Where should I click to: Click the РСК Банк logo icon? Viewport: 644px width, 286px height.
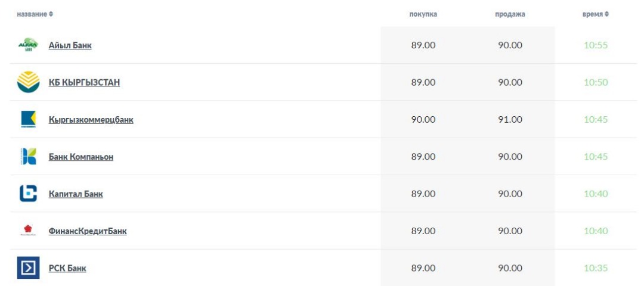tap(29, 268)
